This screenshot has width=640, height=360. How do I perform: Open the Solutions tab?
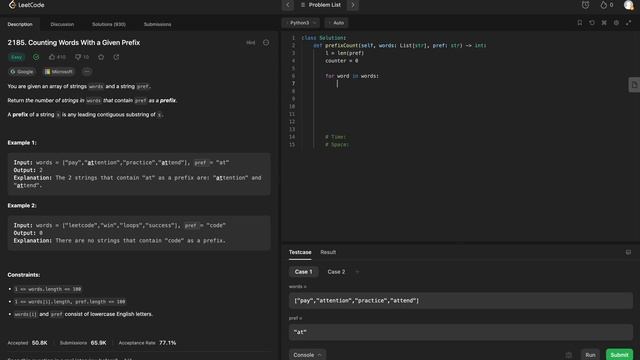pyautogui.click(x=109, y=24)
